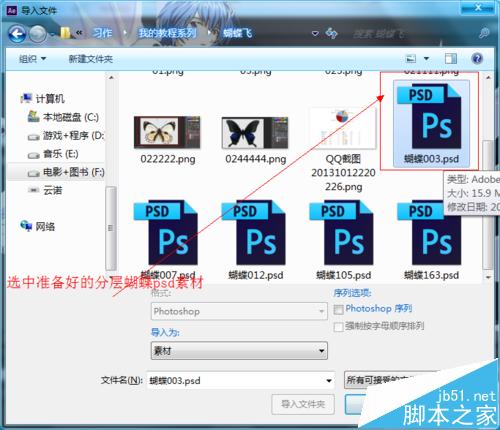This screenshot has width=500, height=430.
Task: Toggle the preview pane icon
Action: [451, 59]
